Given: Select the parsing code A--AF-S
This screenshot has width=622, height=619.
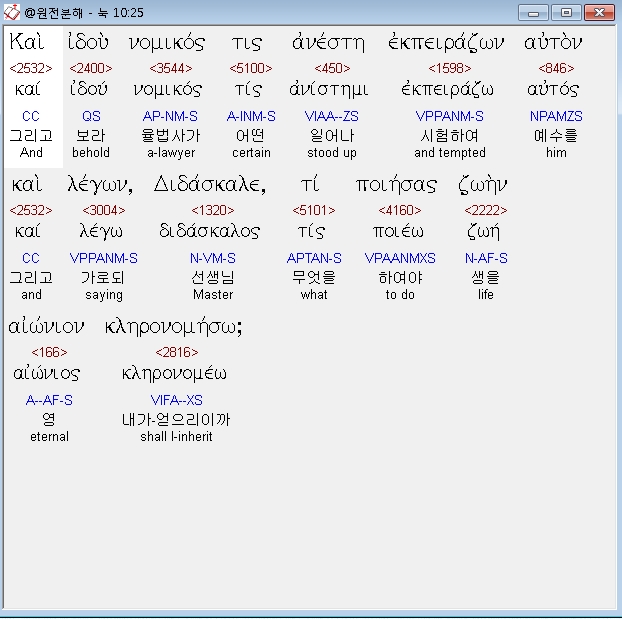Looking at the screenshot, I should tap(49, 400).
